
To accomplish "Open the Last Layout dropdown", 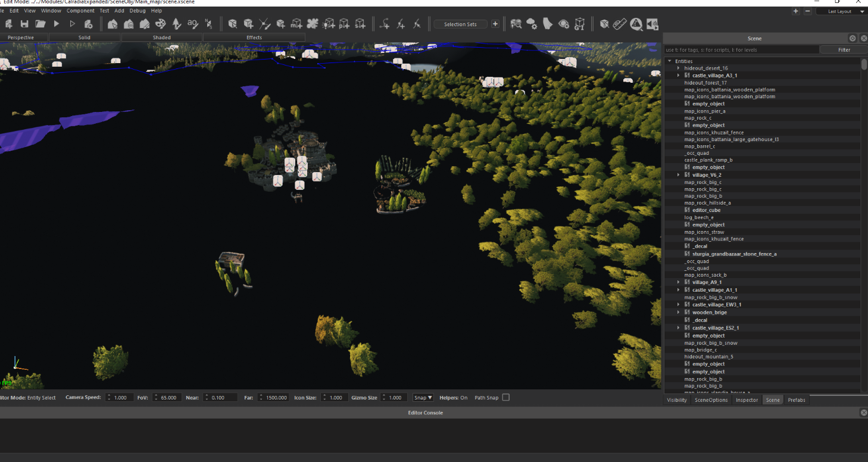I will click(841, 11).
